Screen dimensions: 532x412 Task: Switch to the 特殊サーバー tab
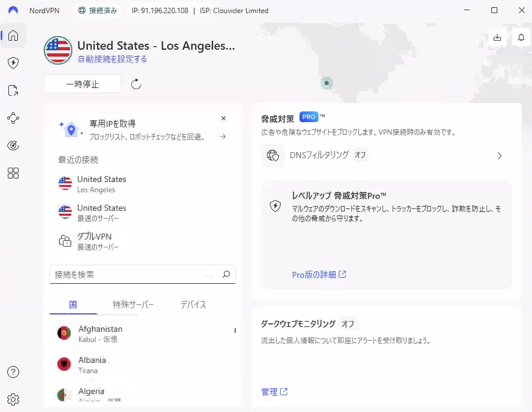tap(133, 305)
